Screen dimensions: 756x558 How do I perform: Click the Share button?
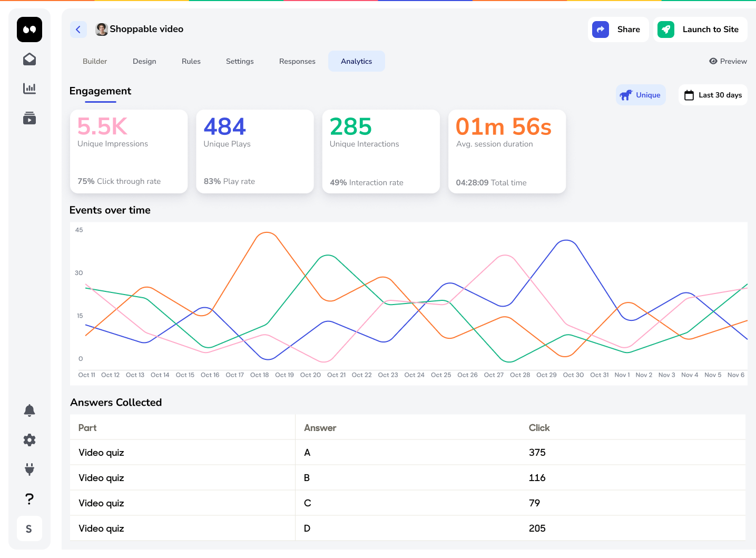click(x=618, y=30)
